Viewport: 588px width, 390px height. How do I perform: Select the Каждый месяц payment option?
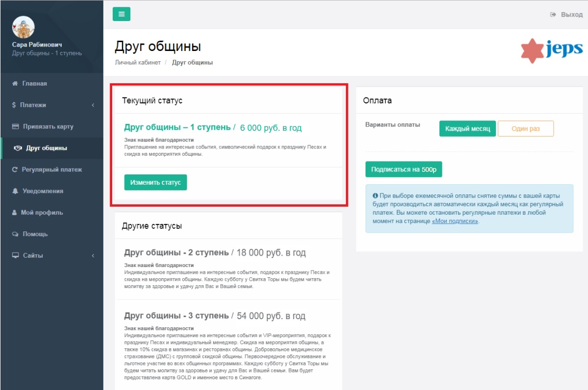467,129
